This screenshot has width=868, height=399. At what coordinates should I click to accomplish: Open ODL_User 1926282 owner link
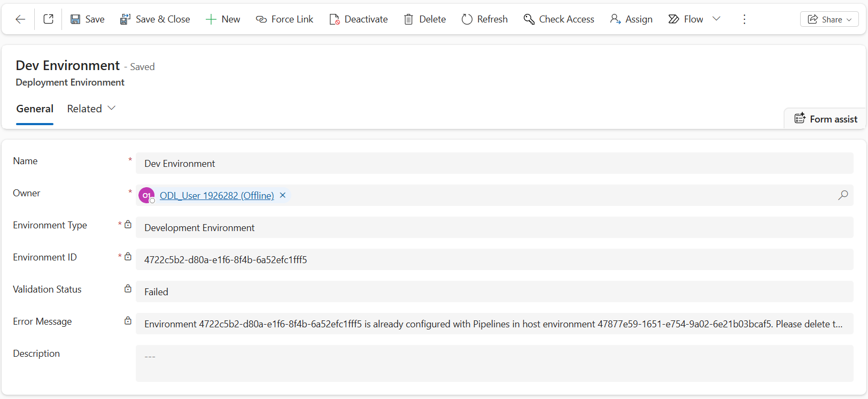[x=217, y=196]
